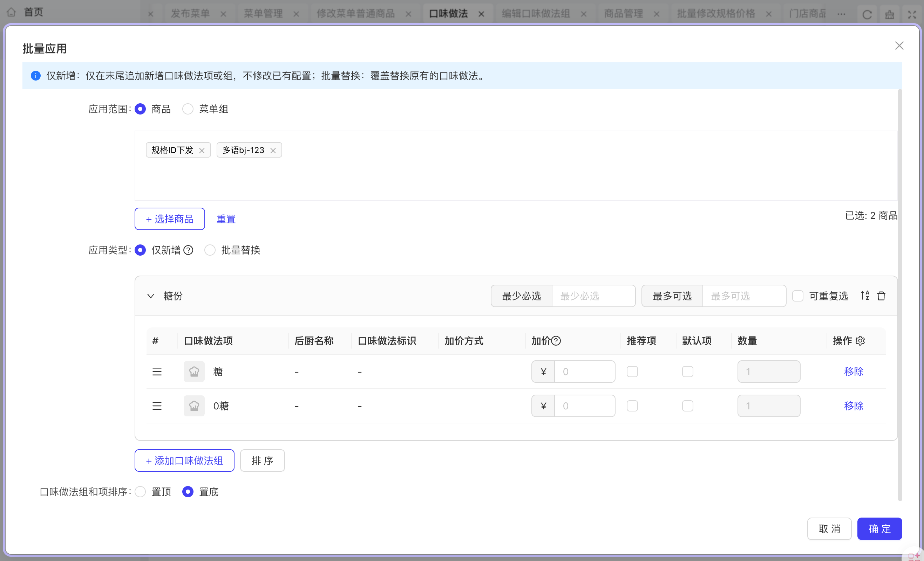The height and width of the screenshot is (561, 924).
Task: Check the 推荐项 box for 糖 row
Action: click(x=632, y=372)
